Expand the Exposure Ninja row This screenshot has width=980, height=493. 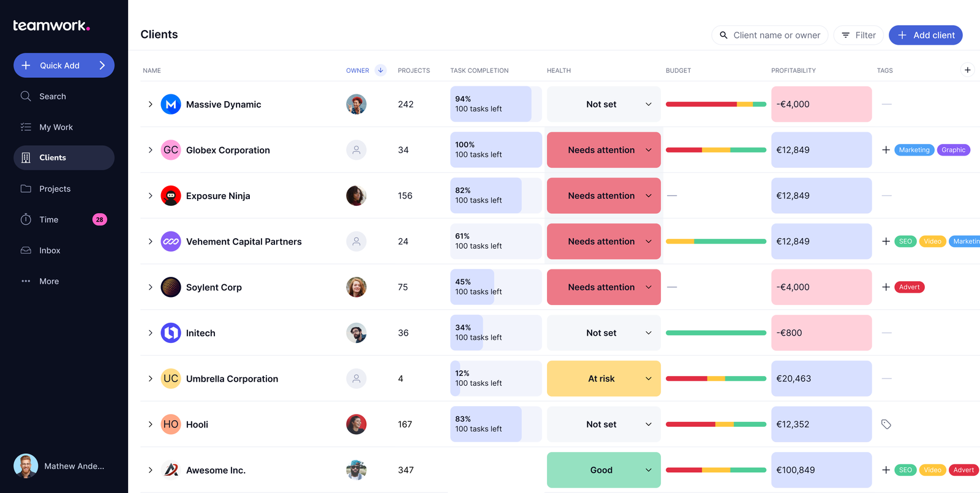(151, 196)
